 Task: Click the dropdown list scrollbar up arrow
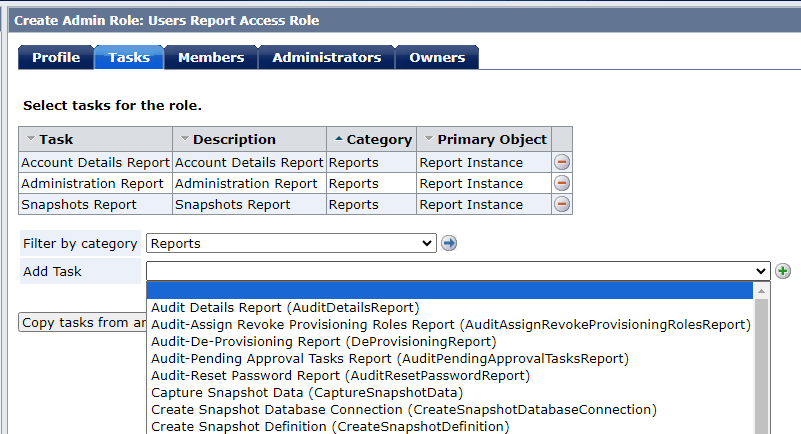pos(762,291)
